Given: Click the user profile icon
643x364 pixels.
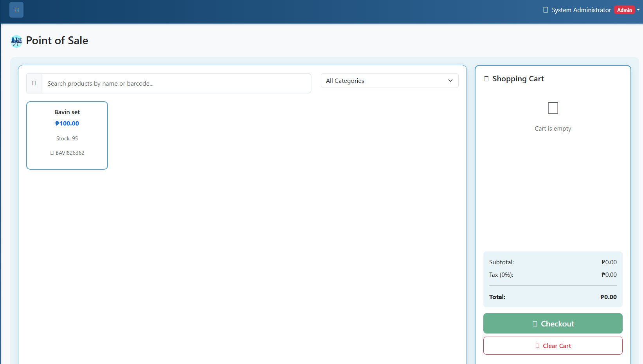Looking at the screenshot, I should point(545,10).
